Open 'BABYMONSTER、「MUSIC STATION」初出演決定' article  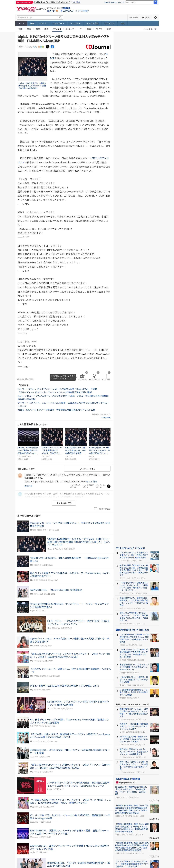pos(56,590)
